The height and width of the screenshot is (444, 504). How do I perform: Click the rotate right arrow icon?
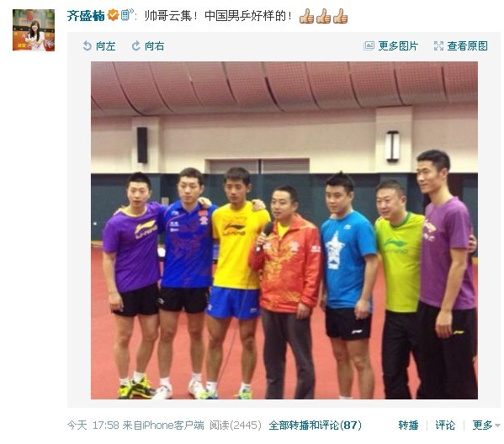(136, 45)
